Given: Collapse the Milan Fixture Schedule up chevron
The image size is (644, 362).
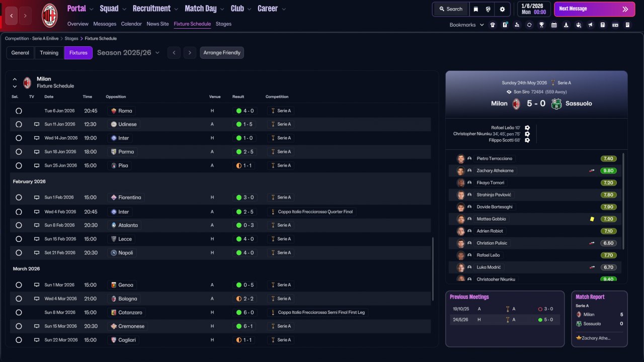Looking at the screenshot, I should click(15, 79).
